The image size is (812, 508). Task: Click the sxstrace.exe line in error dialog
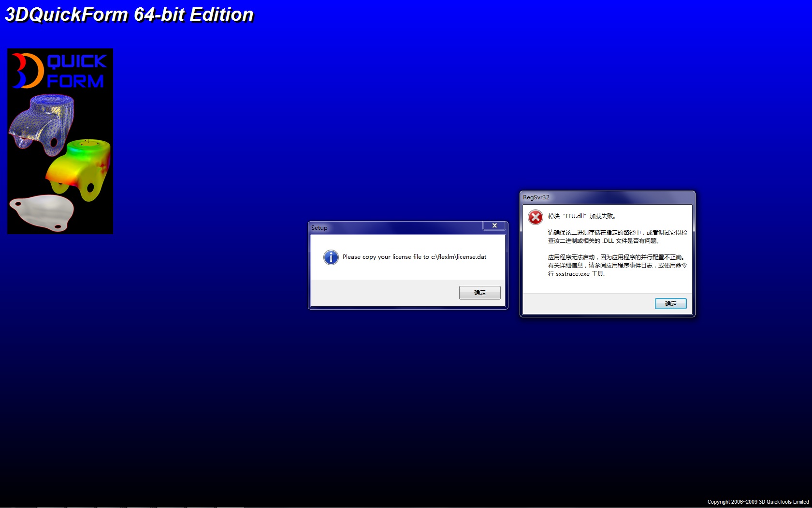pyautogui.click(x=577, y=274)
